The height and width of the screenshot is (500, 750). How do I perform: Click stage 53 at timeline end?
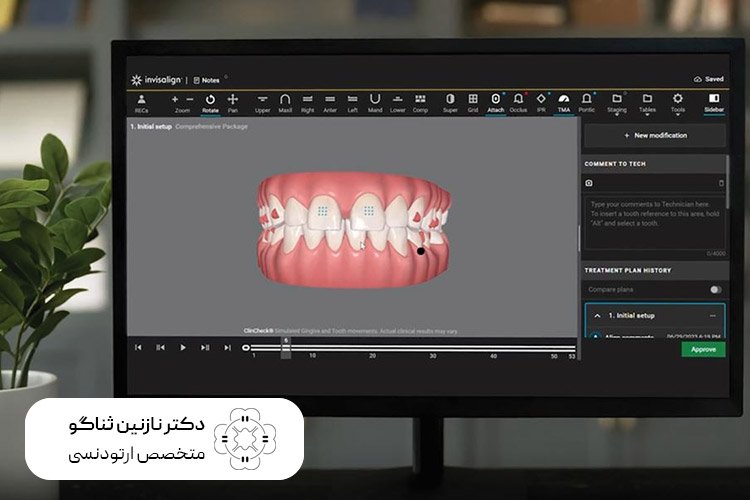click(x=572, y=356)
